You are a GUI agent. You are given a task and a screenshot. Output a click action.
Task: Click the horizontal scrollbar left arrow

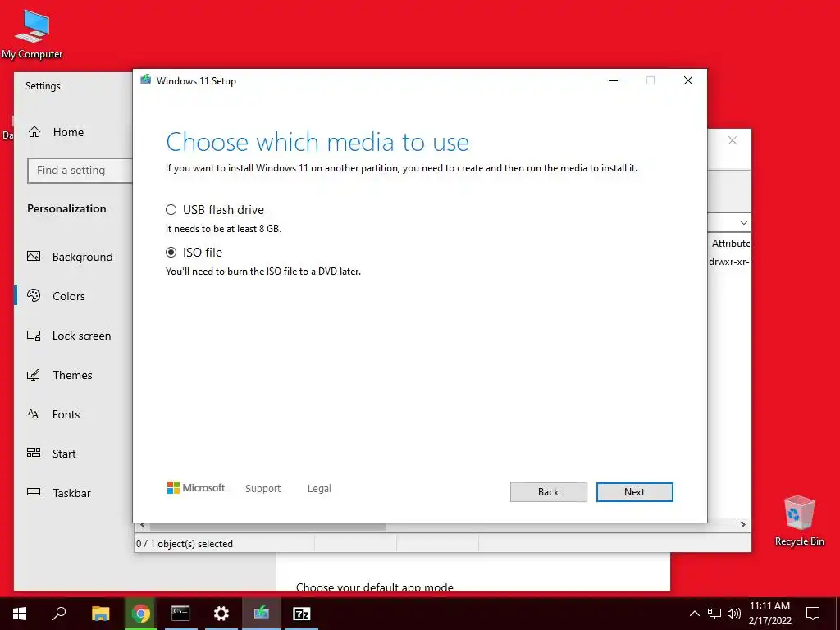point(142,526)
